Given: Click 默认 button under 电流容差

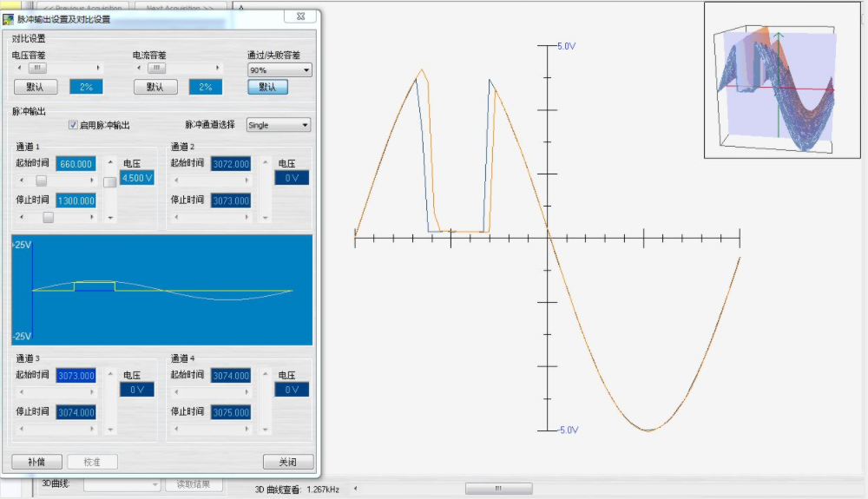Looking at the screenshot, I should (x=155, y=87).
